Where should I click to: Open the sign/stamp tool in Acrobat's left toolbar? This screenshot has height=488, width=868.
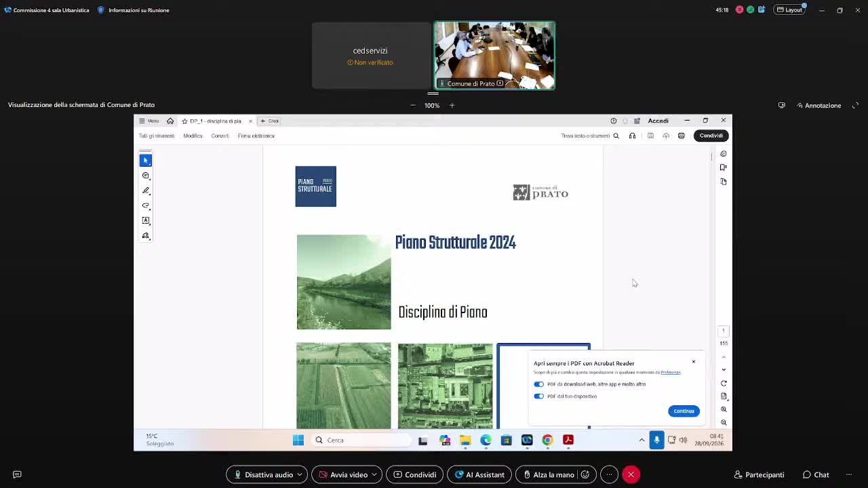[146, 236]
